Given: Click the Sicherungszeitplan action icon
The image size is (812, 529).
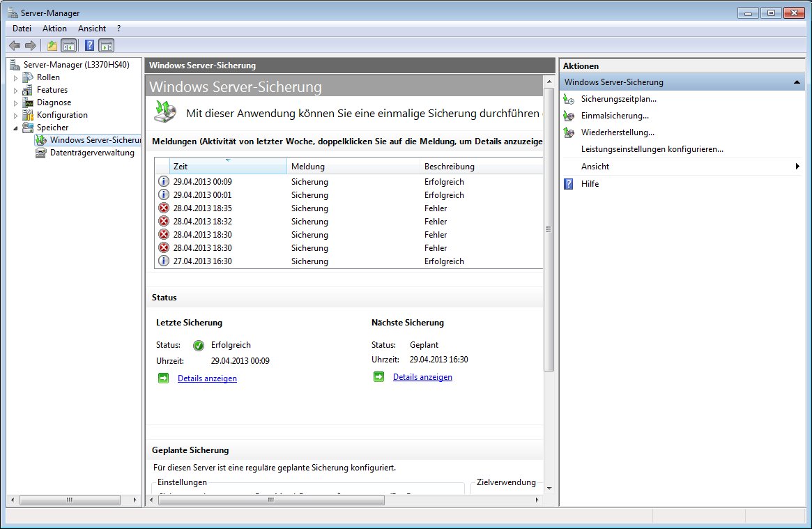Looking at the screenshot, I should (x=569, y=99).
